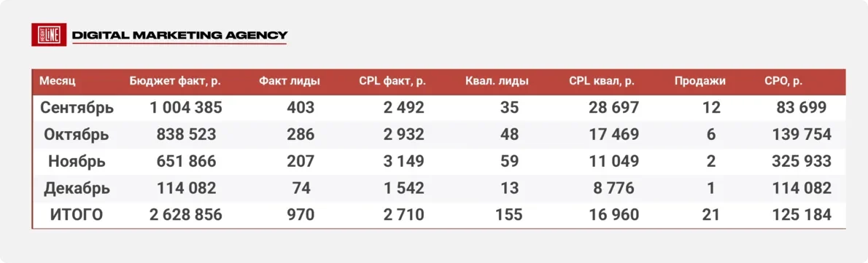Click the Digital Marketing Agency title text

pyautogui.click(x=179, y=36)
